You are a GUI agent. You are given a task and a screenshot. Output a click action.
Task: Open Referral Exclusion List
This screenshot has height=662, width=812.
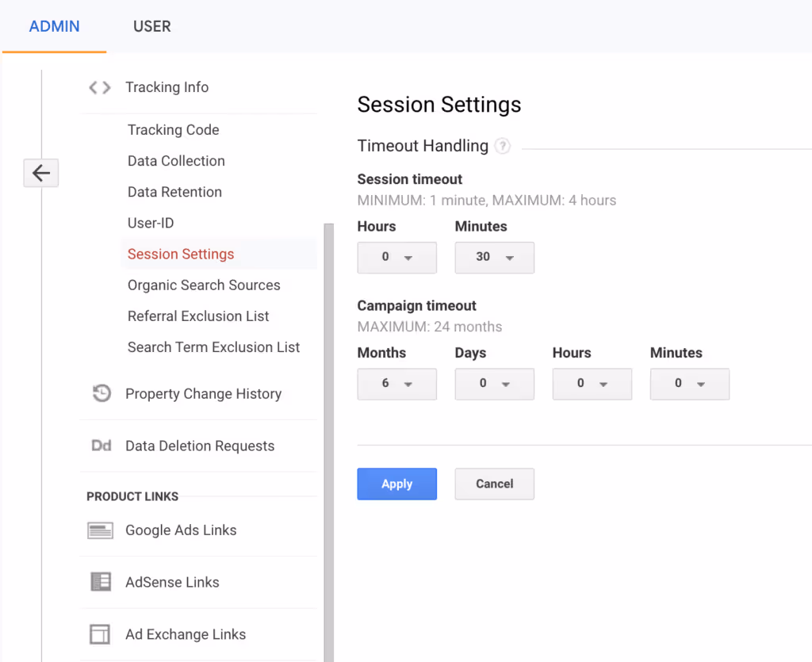(198, 316)
